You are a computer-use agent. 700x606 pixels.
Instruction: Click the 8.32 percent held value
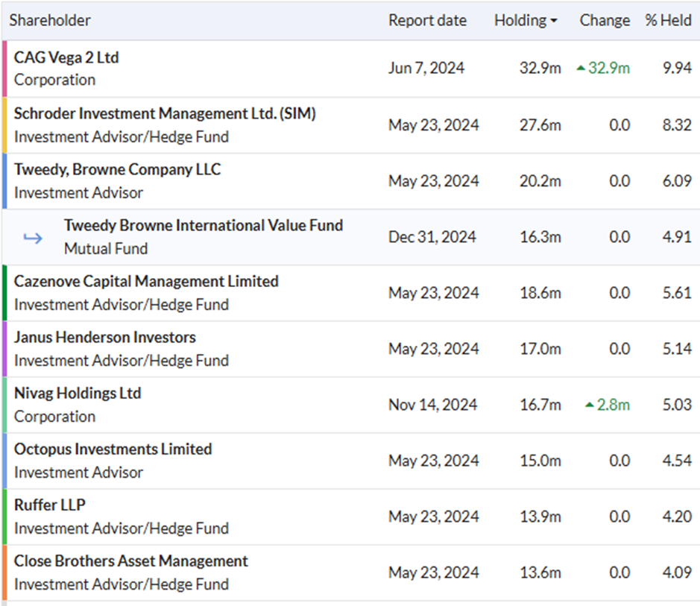pyautogui.click(x=677, y=125)
